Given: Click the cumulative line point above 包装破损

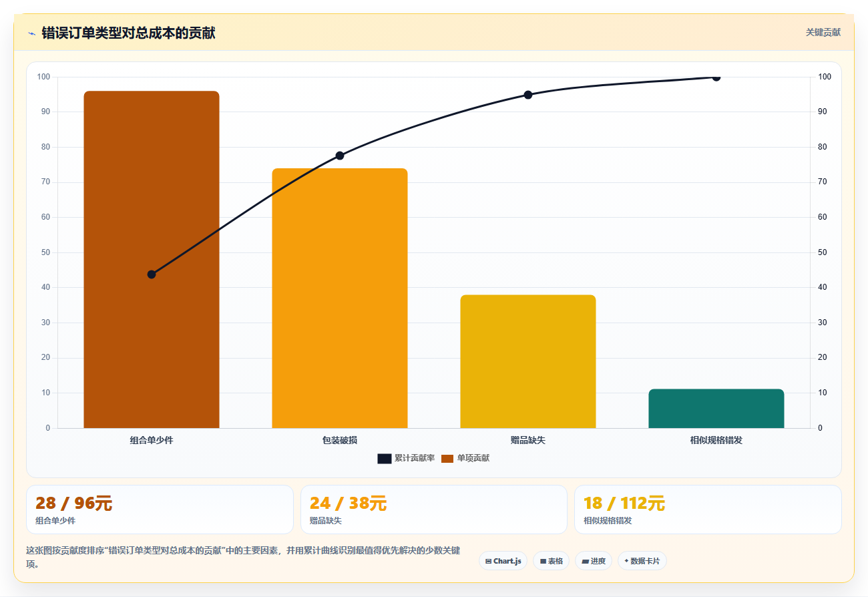Looking at the screenshot, I should pyautogui.click(x=340, y=156).
